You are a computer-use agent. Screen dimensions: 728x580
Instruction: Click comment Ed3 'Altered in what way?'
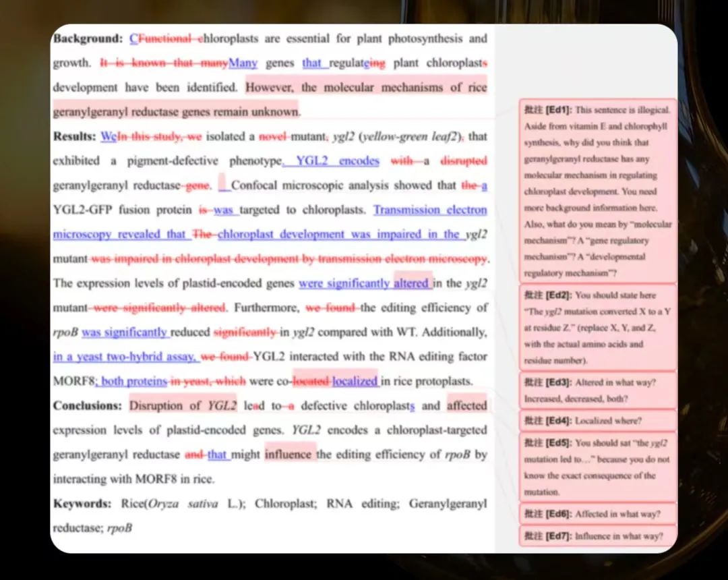coord(597,390)
